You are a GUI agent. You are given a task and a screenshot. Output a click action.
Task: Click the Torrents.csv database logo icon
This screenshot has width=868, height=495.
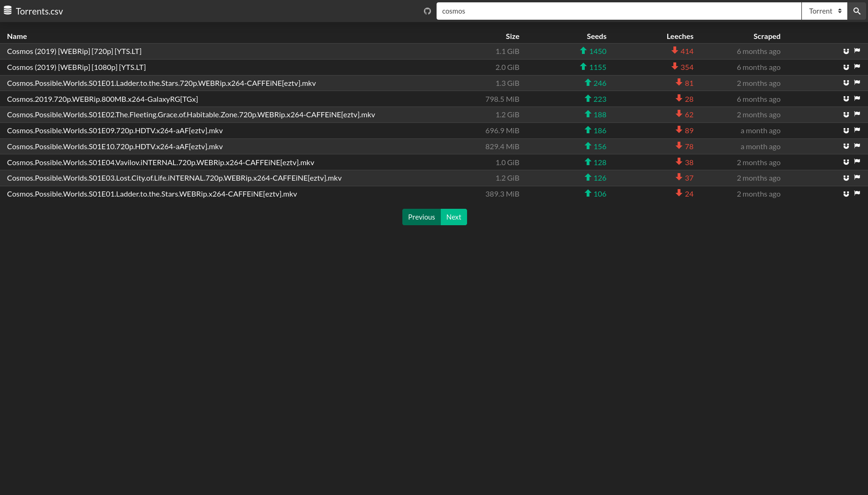pyautogui.click(x=8, y=11)
